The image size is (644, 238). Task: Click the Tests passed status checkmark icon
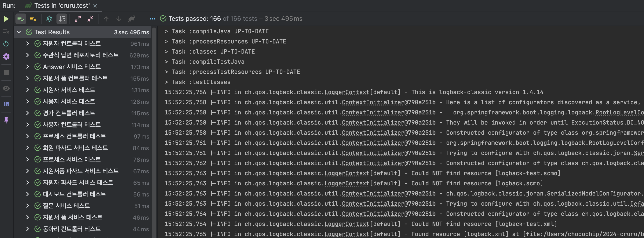163,19
